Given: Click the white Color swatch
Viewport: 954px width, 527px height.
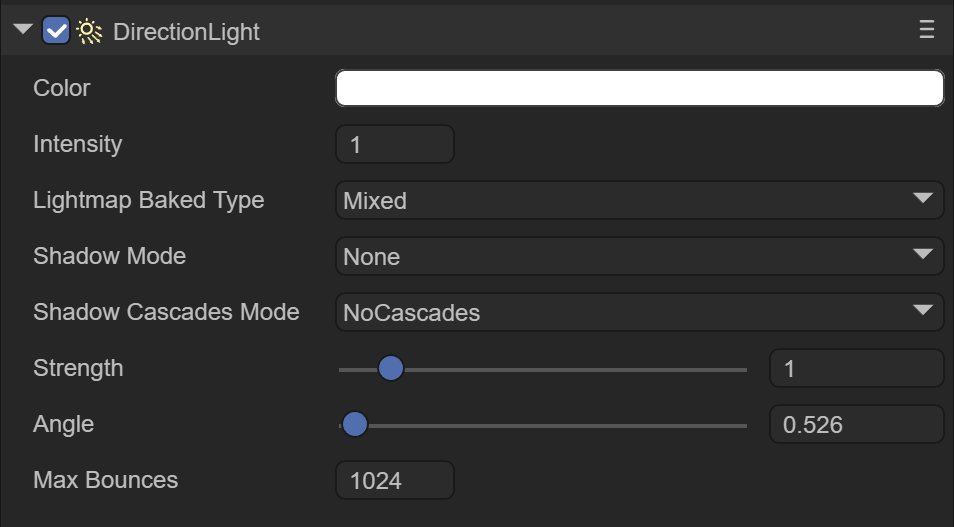Looking at the screenshot, I should tap(639, 88).
